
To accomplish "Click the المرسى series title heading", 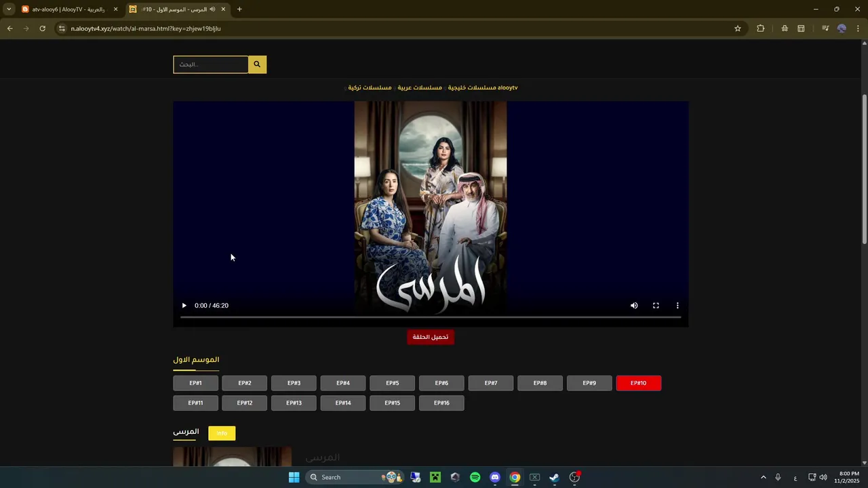I will (186, 432).
